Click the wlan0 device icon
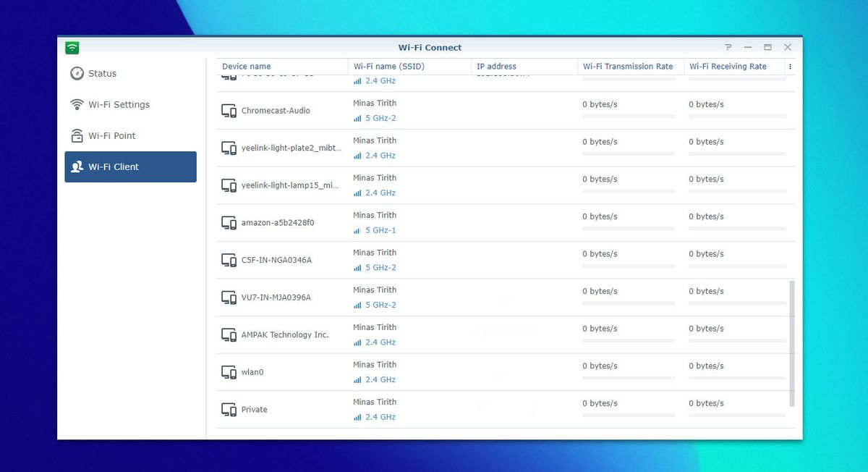The width and height of the screenshot is (868, 472). coord(229,373)
